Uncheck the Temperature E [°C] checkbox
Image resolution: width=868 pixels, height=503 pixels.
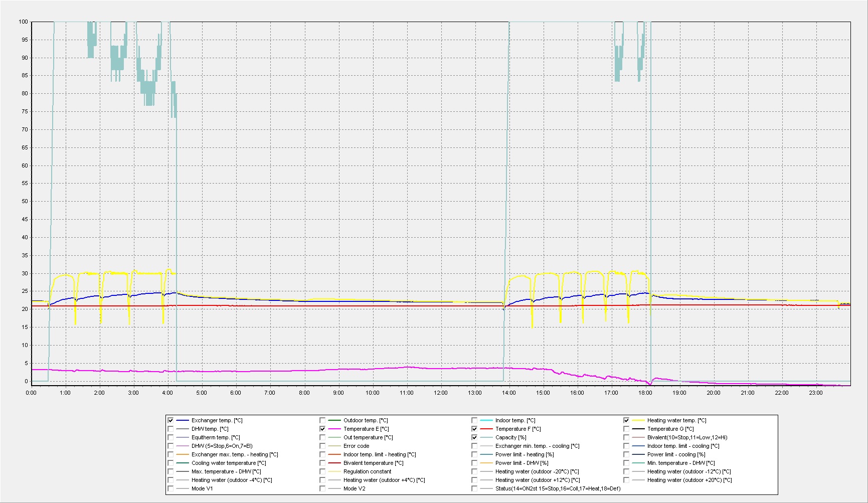coord(322,429)
